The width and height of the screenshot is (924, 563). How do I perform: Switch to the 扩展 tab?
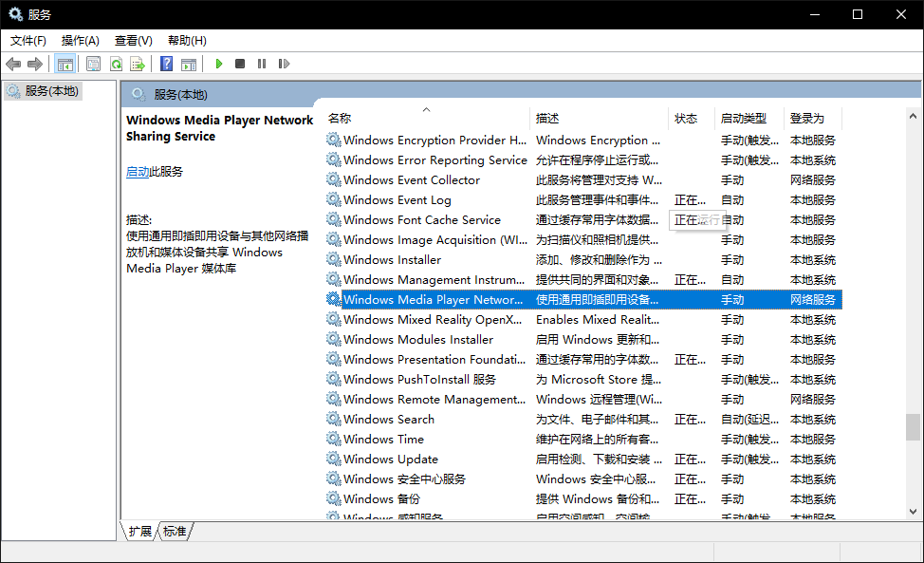click(x=139, y=531)
